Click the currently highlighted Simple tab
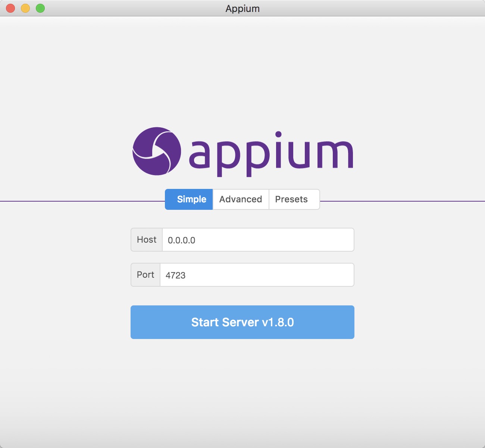The width and height of the screenshot is (485, 448). point(189,199)
